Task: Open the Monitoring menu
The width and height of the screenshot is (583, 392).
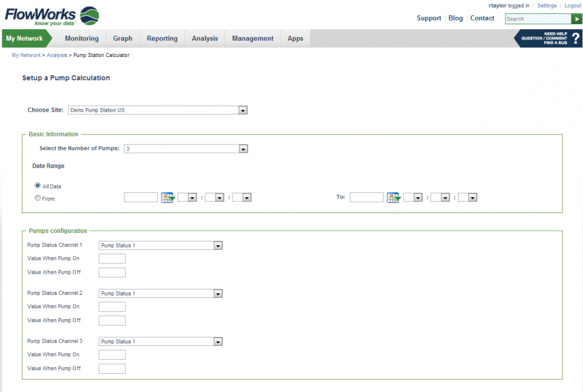Action: [x=82, y=38]
